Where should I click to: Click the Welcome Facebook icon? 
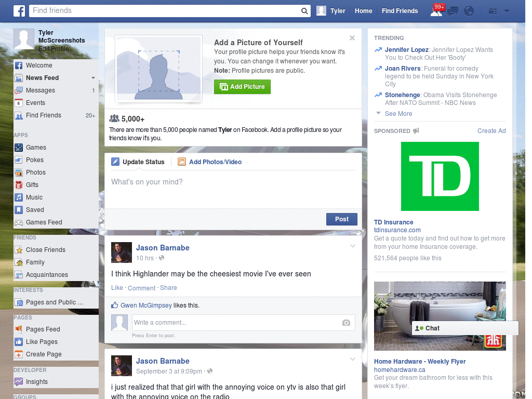click(19, 65)
